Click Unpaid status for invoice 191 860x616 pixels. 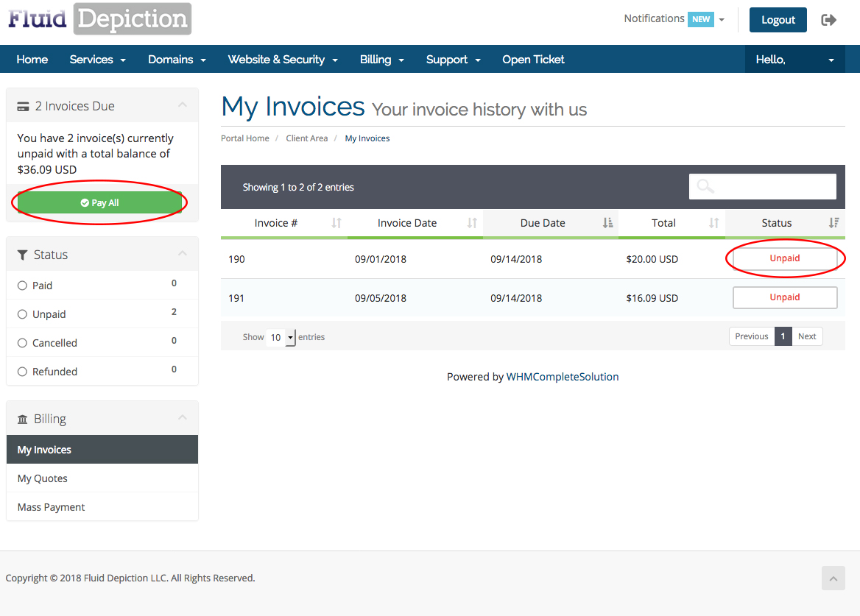(785, 297)
